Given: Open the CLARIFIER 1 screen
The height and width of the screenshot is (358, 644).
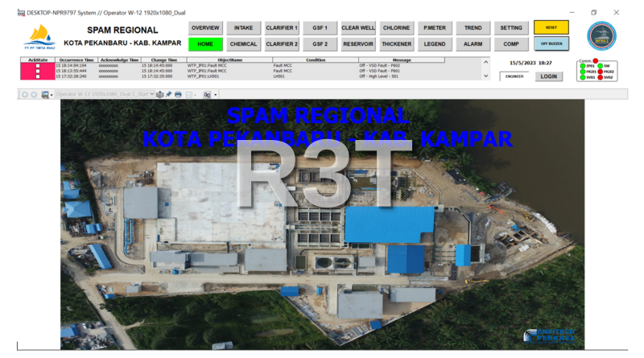Looking at the screenshot, I should 282,28.
